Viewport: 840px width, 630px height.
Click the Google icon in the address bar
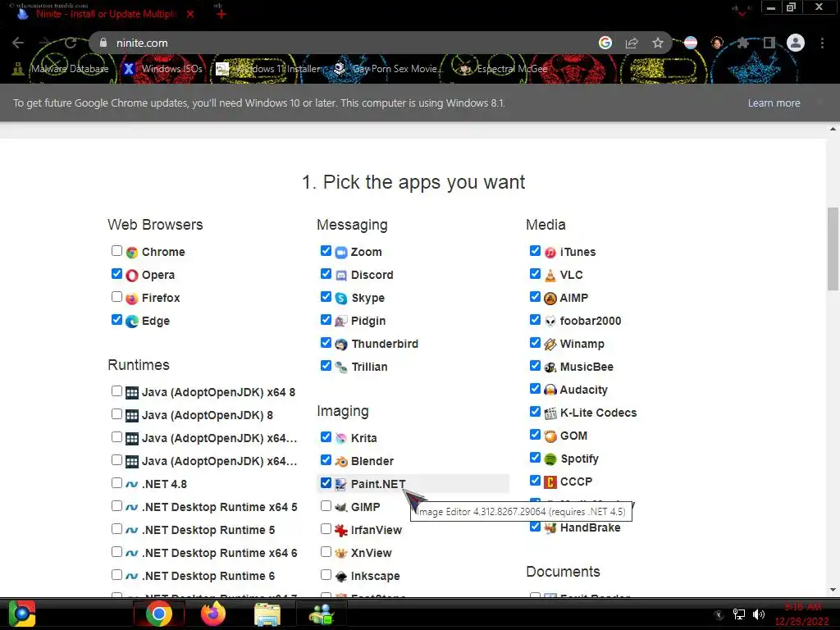coord(605,43)
